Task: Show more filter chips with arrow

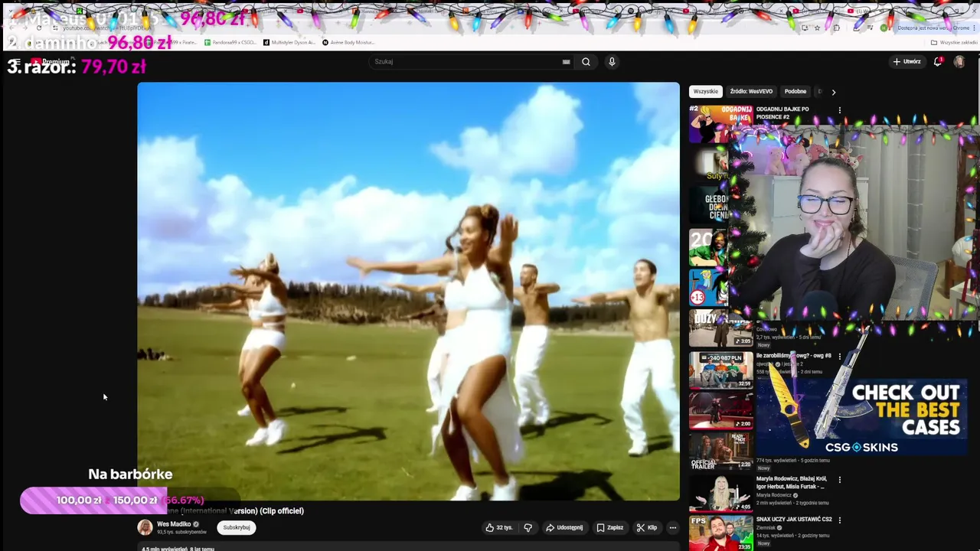Action: [x=834, y=92]
